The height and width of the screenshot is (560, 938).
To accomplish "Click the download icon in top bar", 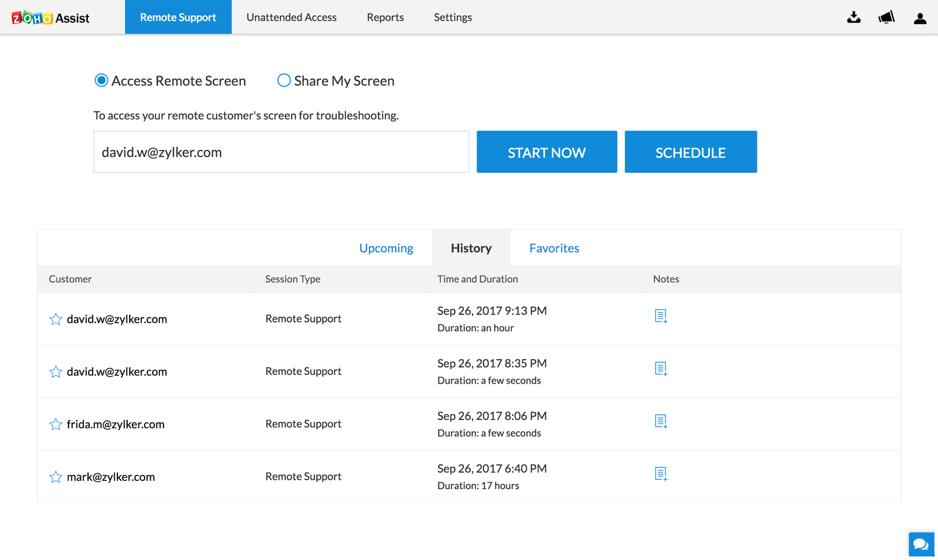I will coord(854,18).
